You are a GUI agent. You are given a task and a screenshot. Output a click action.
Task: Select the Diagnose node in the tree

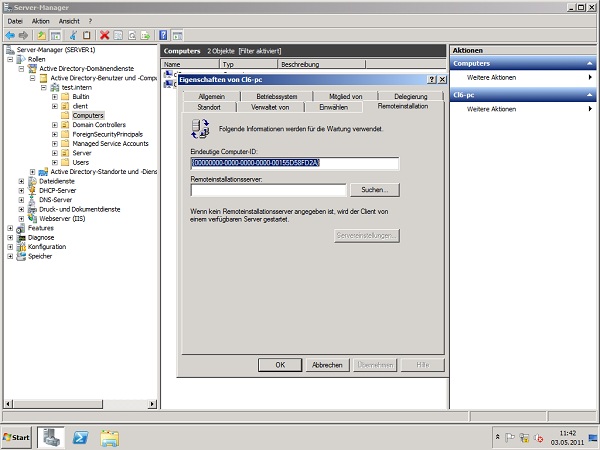[x=41, y=237]
